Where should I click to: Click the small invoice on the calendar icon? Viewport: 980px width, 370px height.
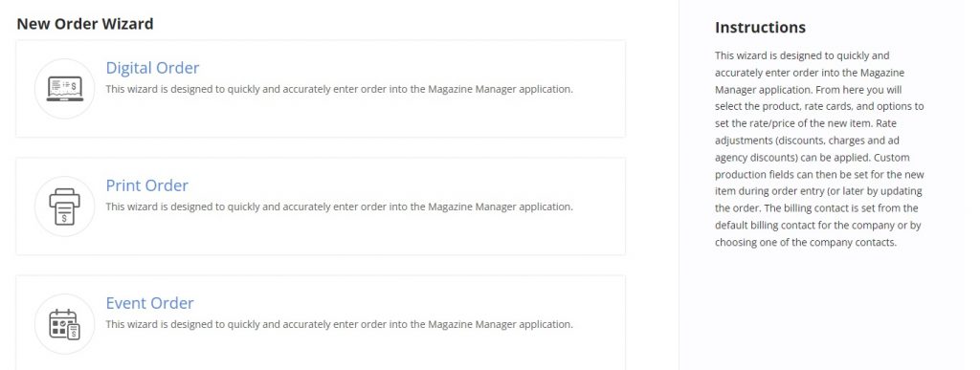(74, 332)
